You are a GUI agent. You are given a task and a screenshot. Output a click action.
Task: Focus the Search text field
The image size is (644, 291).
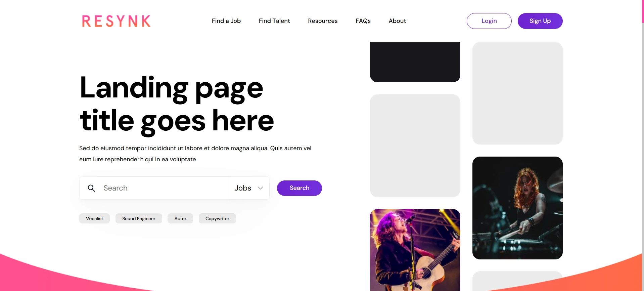pyautogui.click(x=165, y=188)
